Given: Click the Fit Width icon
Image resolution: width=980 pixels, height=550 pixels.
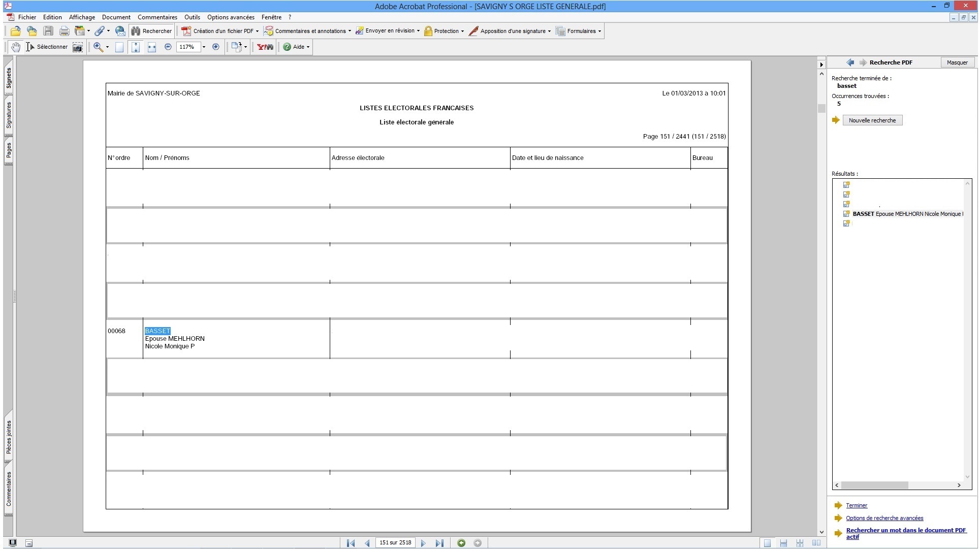Looking at the screenshot, I should point(151,47).
